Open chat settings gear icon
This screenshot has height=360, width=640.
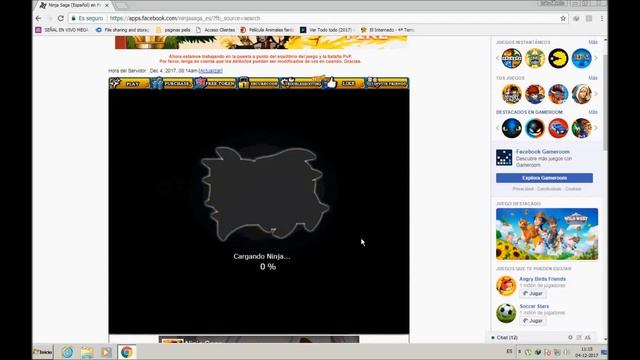[570, 338]
